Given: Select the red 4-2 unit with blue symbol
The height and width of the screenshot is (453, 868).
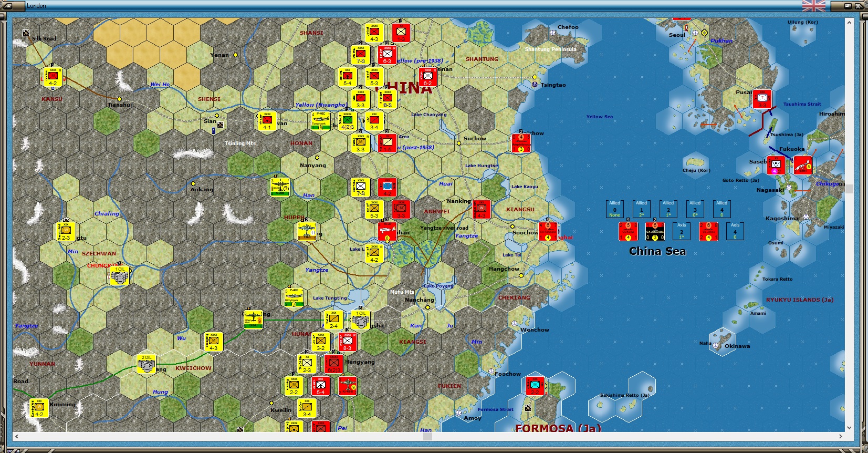Looking at the screenshot, I should coord(388,187).
